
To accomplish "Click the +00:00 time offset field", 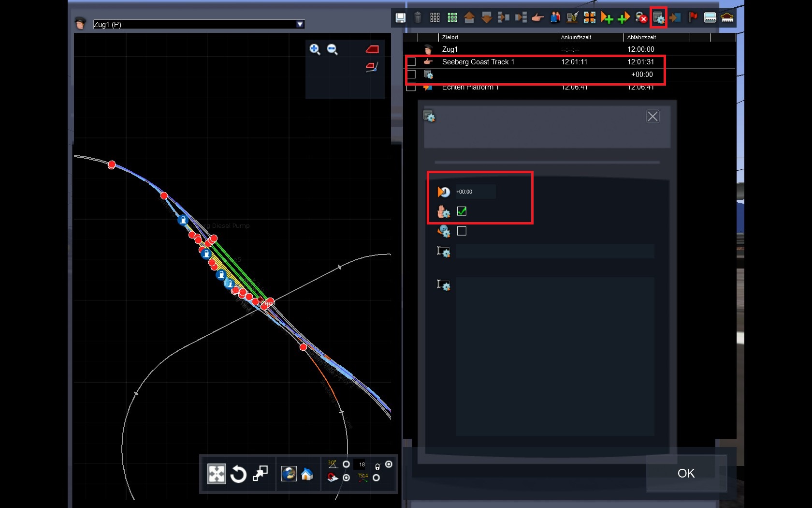I will pyautogui.click(x=475, y=192).
